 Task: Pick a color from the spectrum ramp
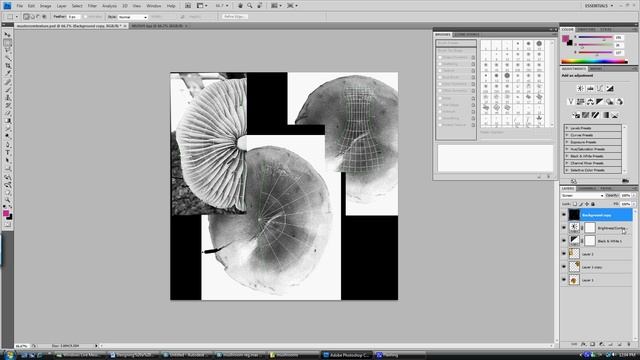pos(594,61)
